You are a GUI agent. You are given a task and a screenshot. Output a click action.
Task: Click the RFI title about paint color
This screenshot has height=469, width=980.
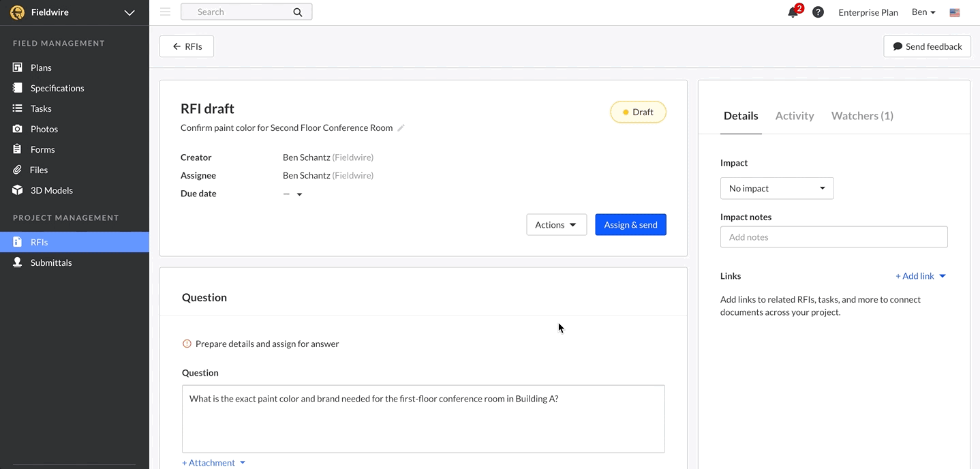286,128
